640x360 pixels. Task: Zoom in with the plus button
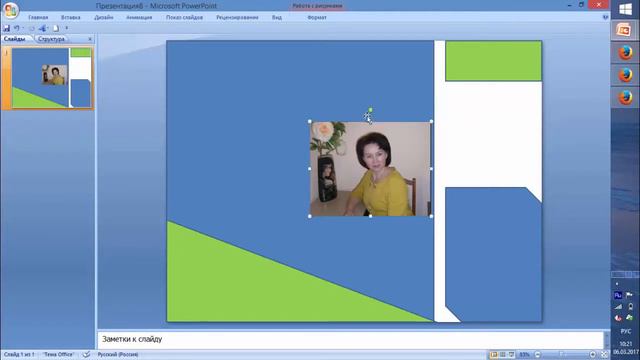(593, 355)
